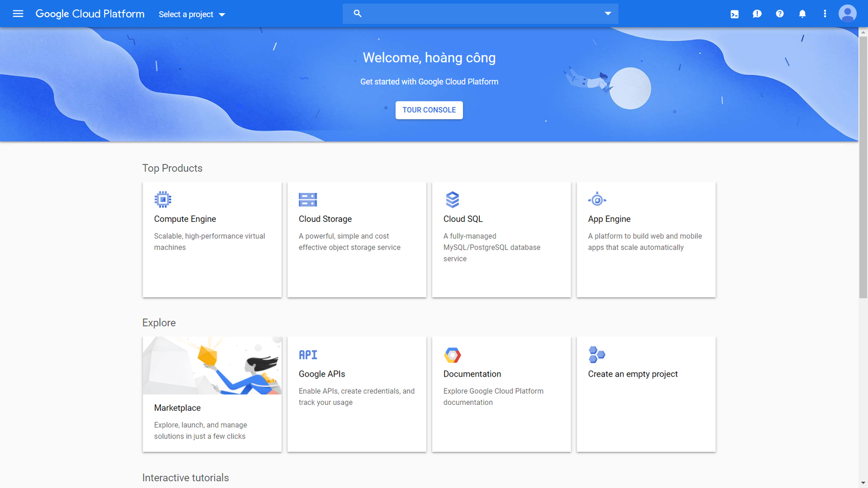Open the Documentation title link
The image size is (868, 488).
[x=472, y=374]
